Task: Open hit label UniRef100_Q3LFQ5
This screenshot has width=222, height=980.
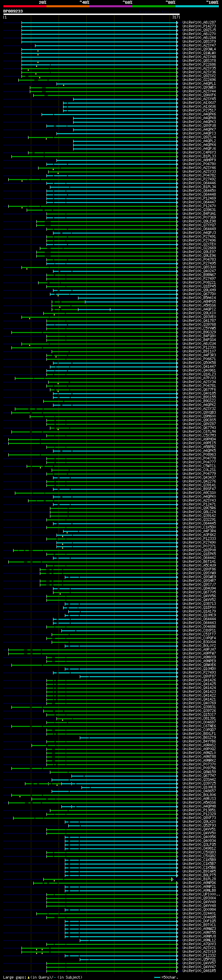Action: (199, 844)
